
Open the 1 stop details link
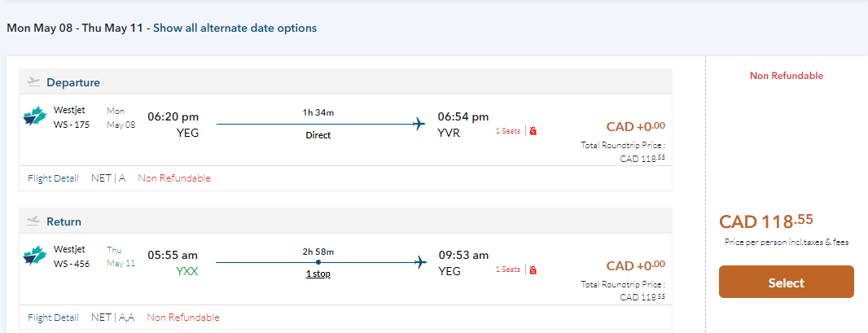point(318,274)
